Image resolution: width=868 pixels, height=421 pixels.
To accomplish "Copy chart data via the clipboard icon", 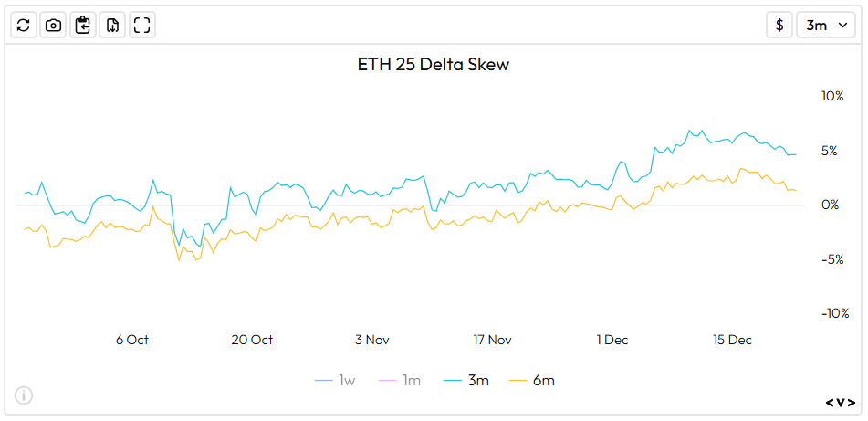I will [x=83, y=26].
